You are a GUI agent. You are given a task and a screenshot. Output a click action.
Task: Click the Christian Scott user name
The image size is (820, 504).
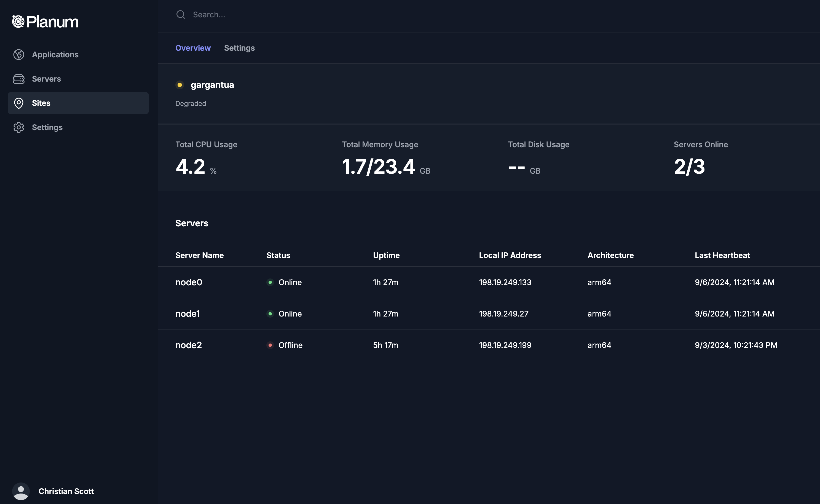click(66, 491)
